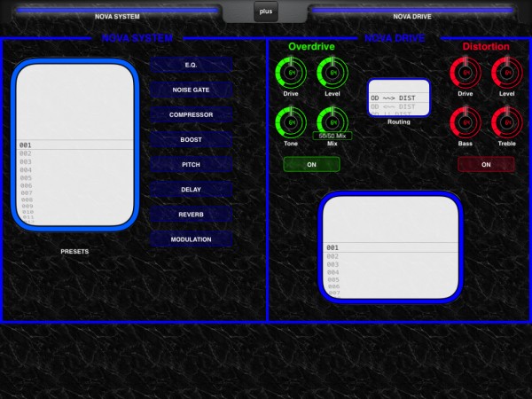Open the NOISE GATE section
The image size is (532, 399).
[x=191, y=90]
